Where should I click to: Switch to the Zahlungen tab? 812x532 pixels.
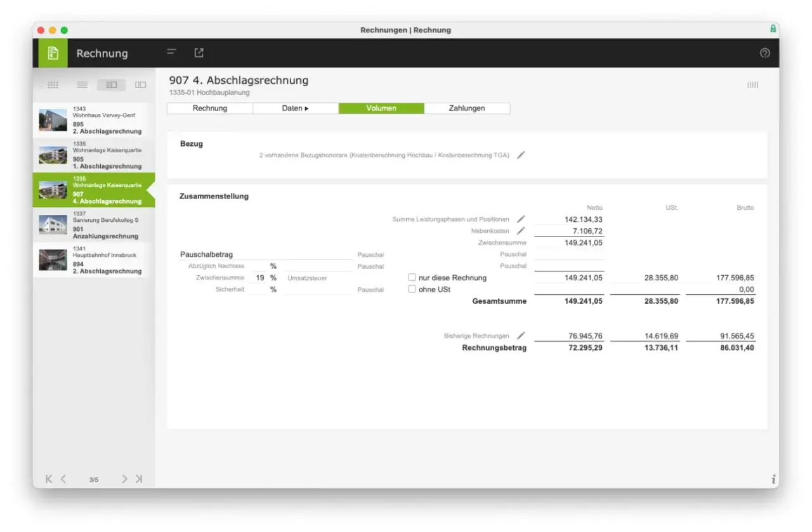(467, 108)
